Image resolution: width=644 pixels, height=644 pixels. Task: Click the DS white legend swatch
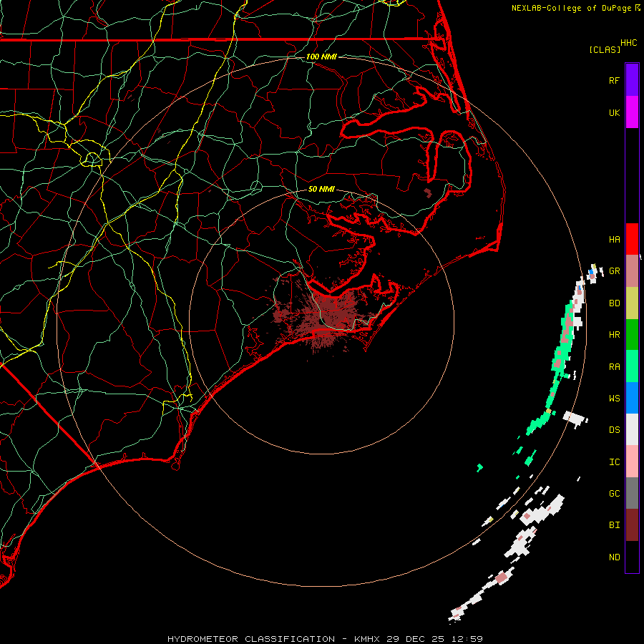click(632, 429)
